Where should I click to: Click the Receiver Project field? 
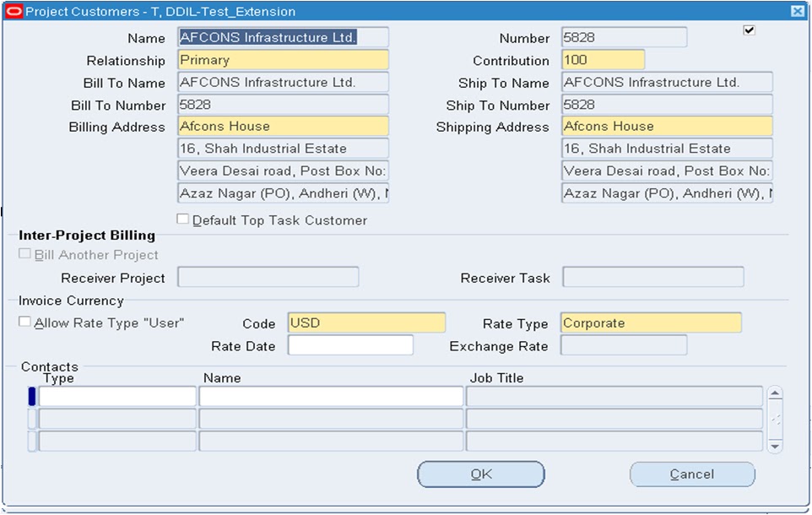[x=268, y=277]
